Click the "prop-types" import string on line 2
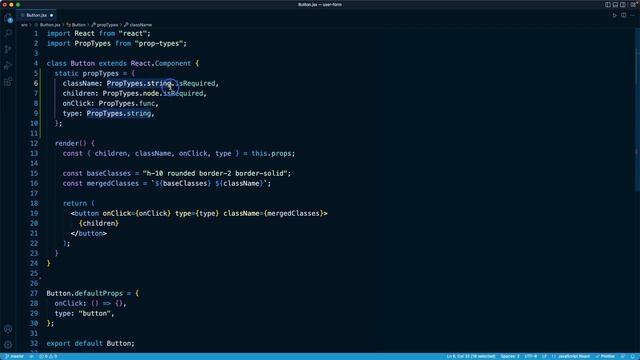The image size is (640, 360). (159, 43)
